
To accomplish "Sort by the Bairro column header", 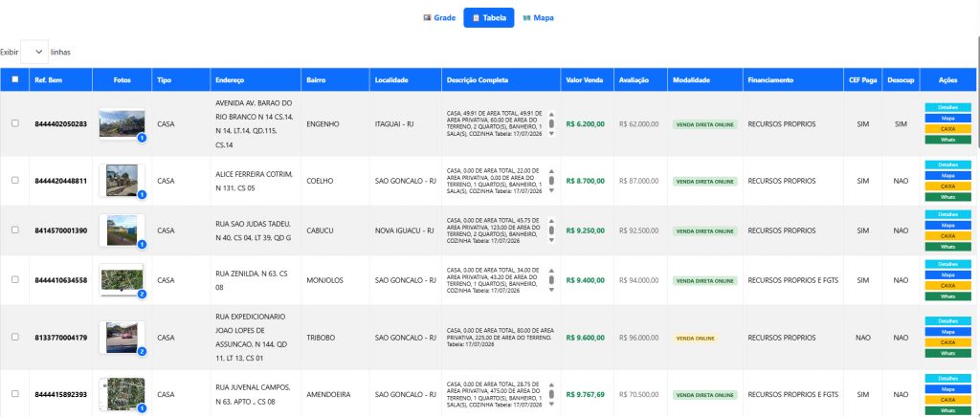I will pyautogui.click(x=316, y=80).
